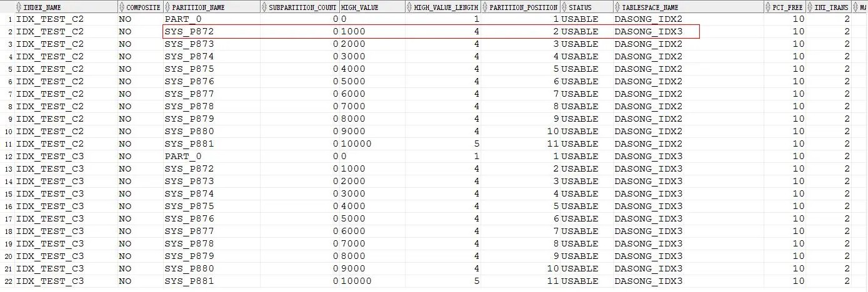Image resolution: width=868 pixels, height=292 pixels.
Task: Select row number 12 in the grid
Action: tap(7, 157)
